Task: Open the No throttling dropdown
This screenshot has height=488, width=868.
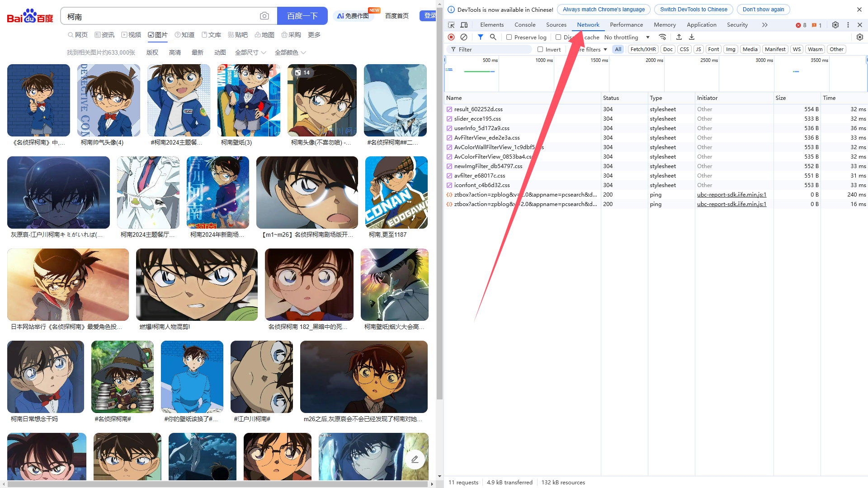Action: pyautogui.click(x=627, y=37)
